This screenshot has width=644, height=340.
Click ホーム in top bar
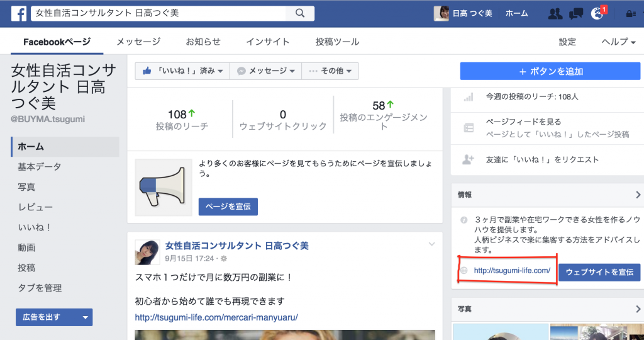click(517, 14)
